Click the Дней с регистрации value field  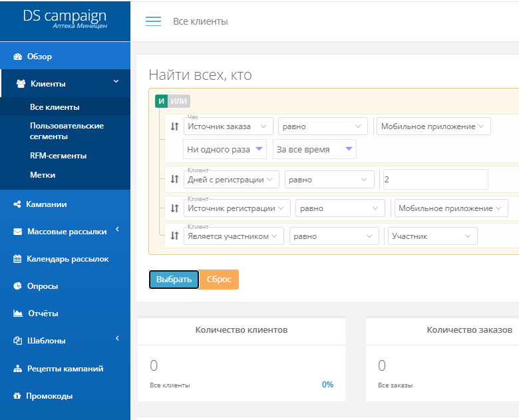(435, 180)
